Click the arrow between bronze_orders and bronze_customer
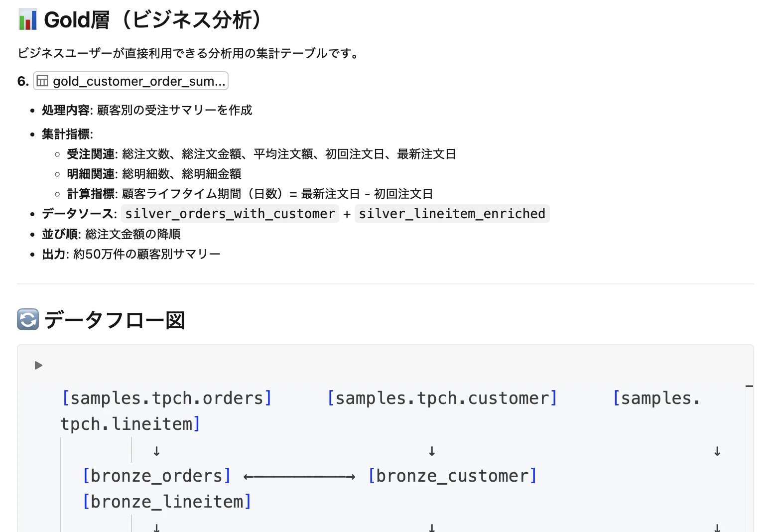The width and height of the screenshot is (774, 532). (299, 476)
